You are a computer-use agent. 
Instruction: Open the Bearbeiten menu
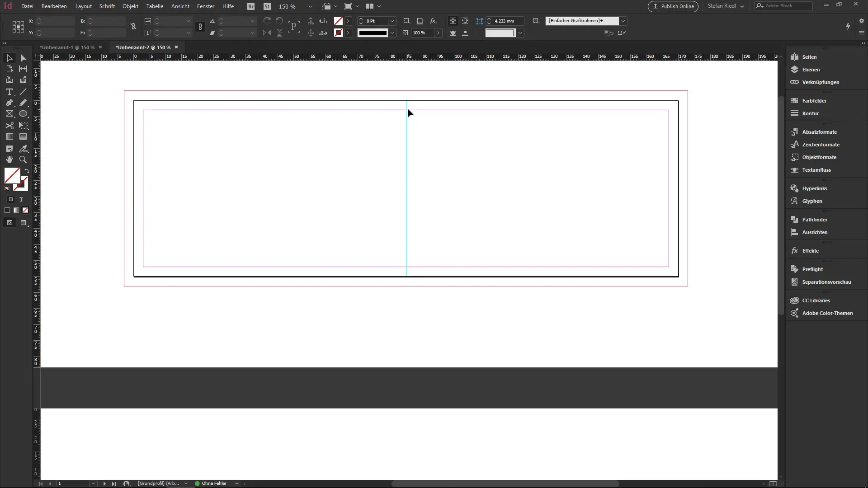point(54,6)
